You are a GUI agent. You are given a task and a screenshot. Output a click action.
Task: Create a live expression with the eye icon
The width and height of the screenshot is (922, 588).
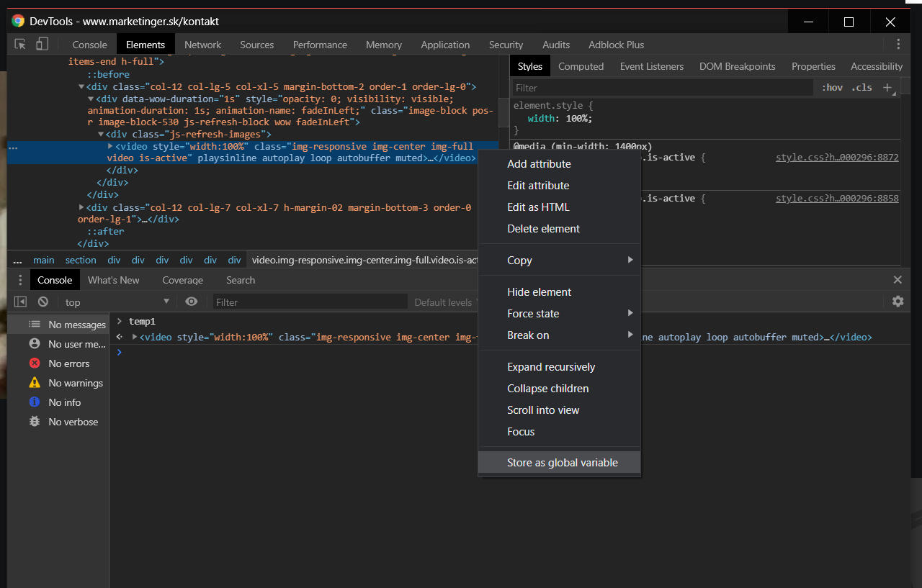(x=191, y=302)
